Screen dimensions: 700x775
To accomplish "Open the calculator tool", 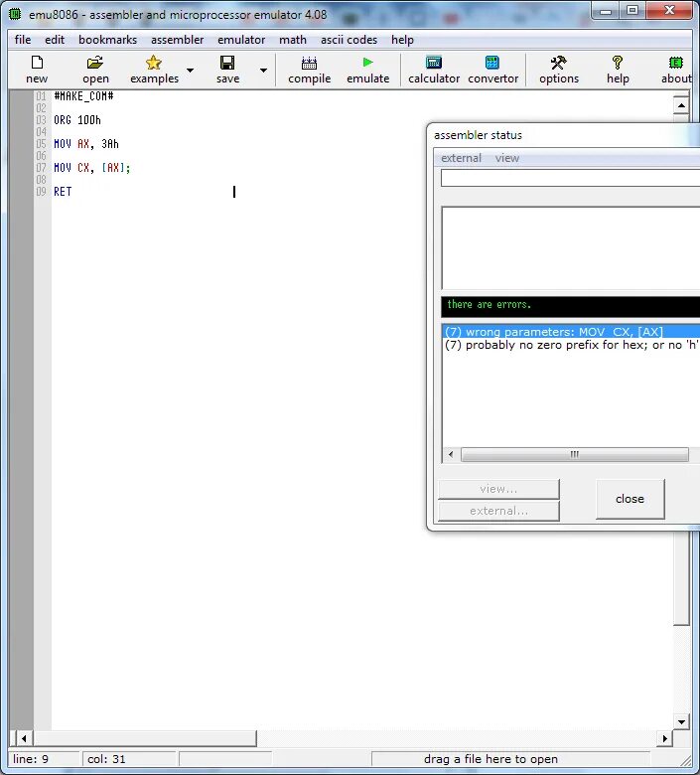I will pyautogui.click(x=434, y=63).
